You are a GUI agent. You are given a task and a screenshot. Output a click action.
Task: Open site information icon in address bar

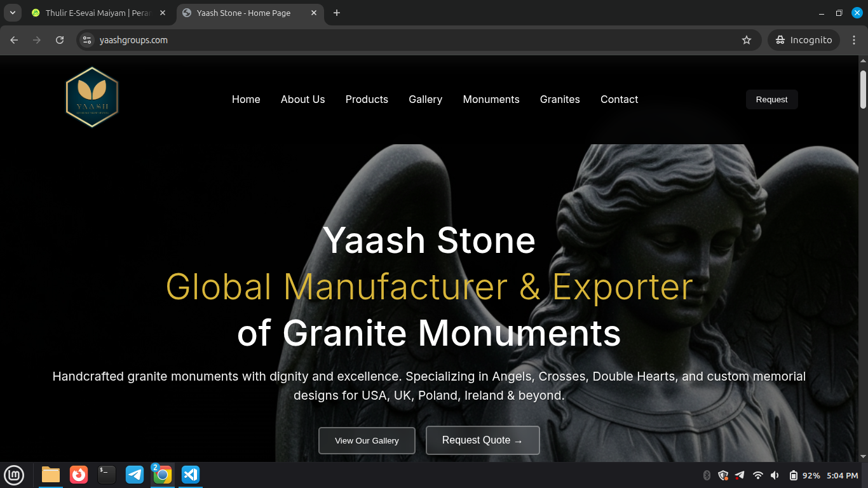pyautogui.click(x=88, y=40)
